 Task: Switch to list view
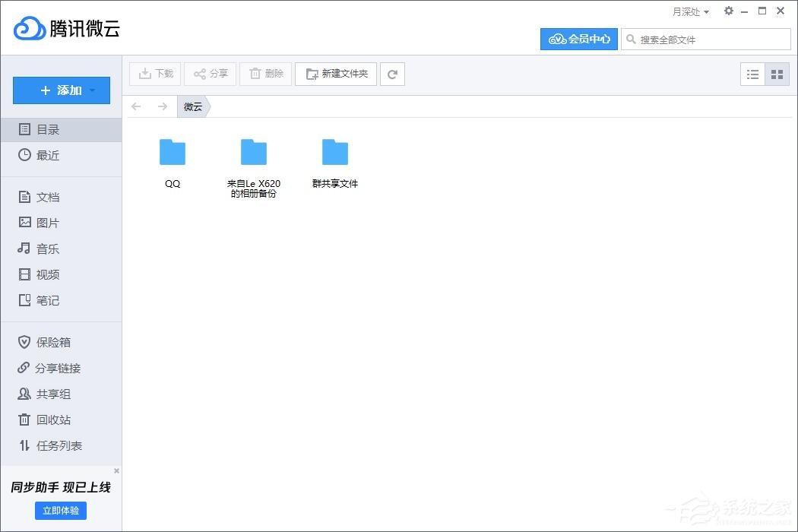coord(752,74)
